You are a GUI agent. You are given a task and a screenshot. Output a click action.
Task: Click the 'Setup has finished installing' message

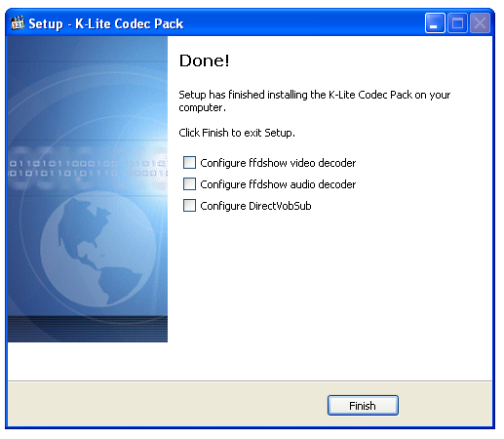[315, 100]
